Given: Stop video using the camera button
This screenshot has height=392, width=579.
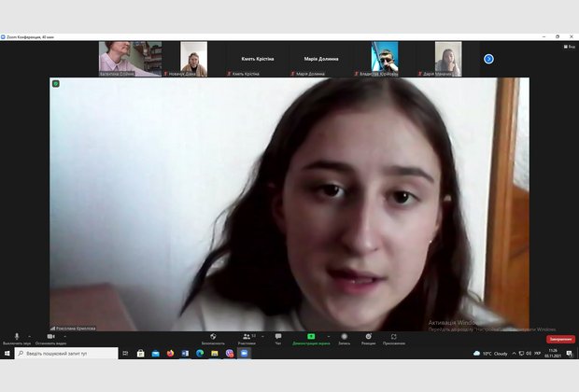Looking at the screenshot, I should (x=50, y=337).
